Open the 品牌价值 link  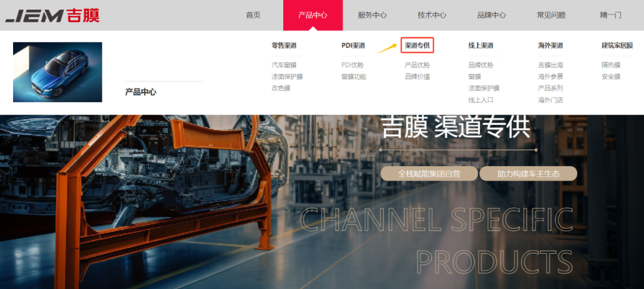[417, 76]
